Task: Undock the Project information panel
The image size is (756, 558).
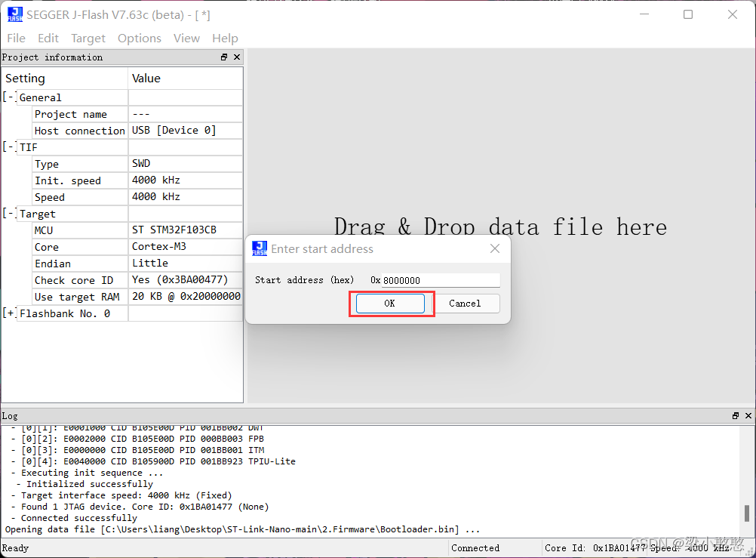Action: click(224, 57)
